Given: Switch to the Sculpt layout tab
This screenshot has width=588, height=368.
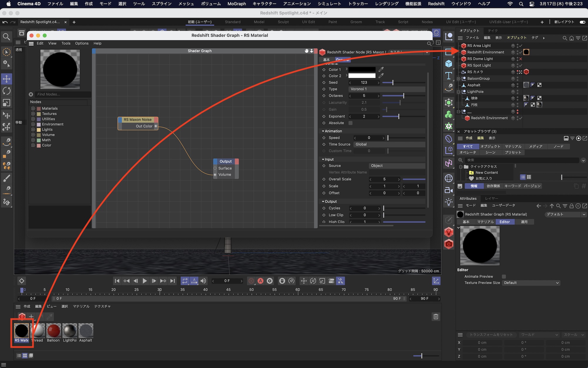Looking at the screenshot, I should [283, 22].
